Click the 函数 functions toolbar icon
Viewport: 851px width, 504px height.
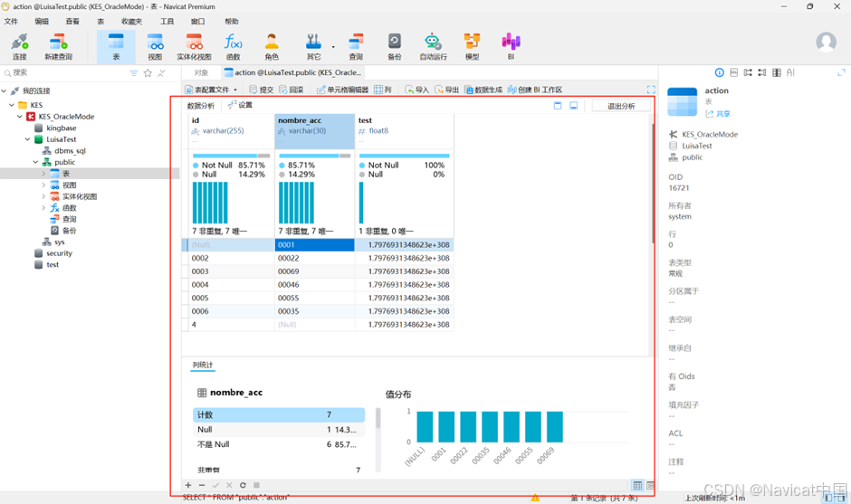pyautogui.click(x=234, y=47)
